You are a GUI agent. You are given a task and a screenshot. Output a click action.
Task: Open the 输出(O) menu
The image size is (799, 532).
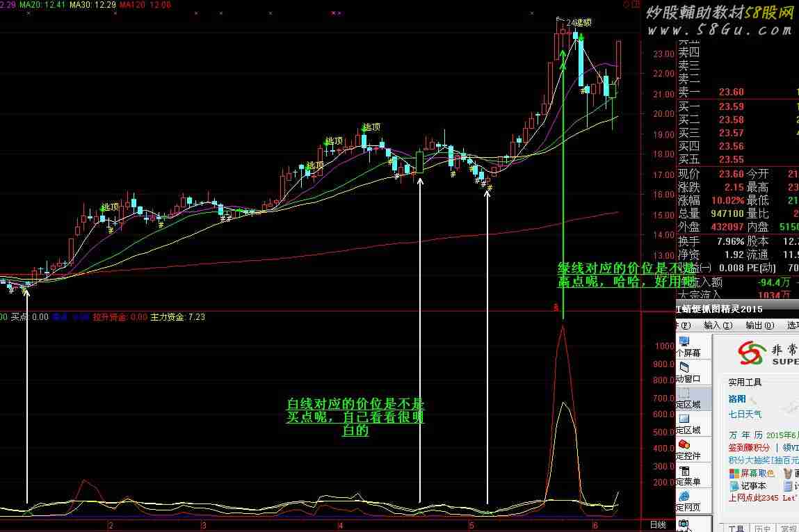[x=760, y=325]
